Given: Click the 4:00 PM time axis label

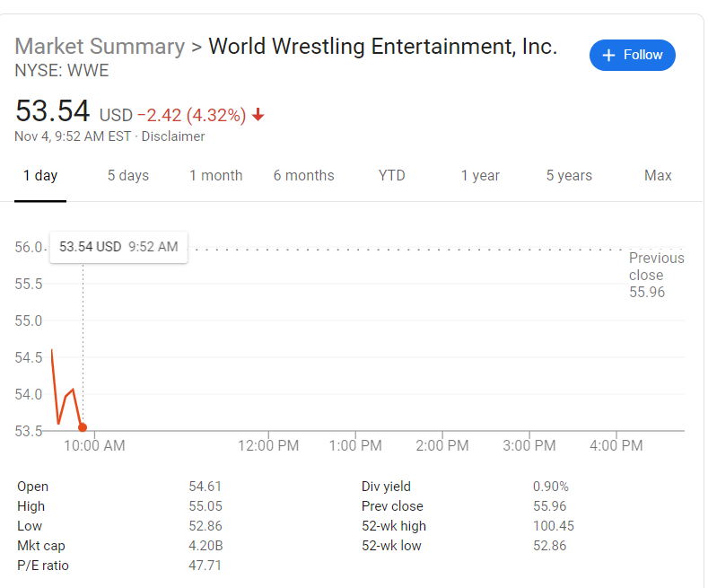Looking at the screenshot, I should [x=616, y=445].
